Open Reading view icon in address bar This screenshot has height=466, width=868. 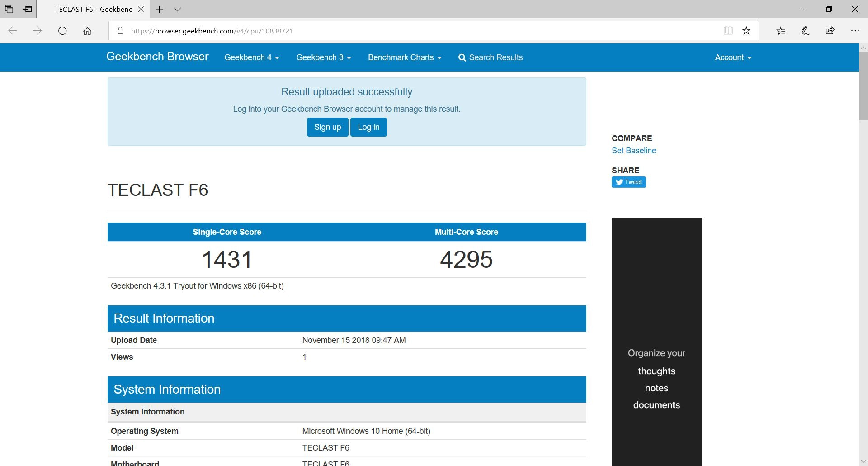pos(728,31)
